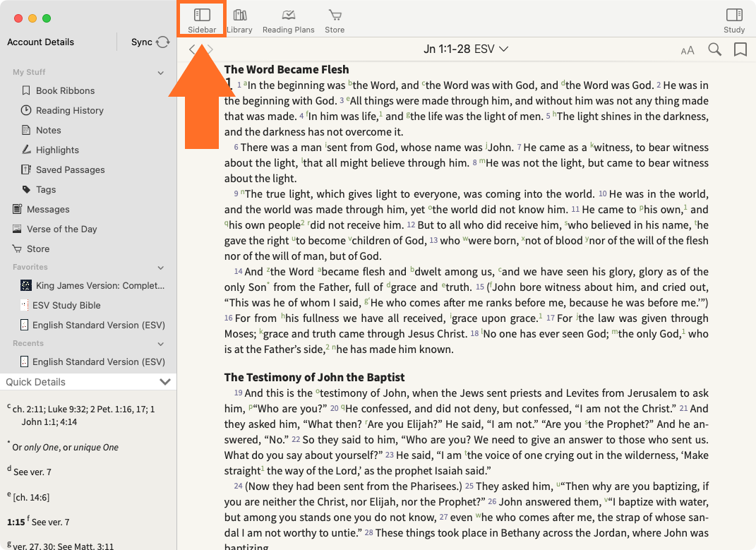The height and width of the screenshot is (550, 756).
Task: Click the Highlights pen icon
Action: point(26,150)
